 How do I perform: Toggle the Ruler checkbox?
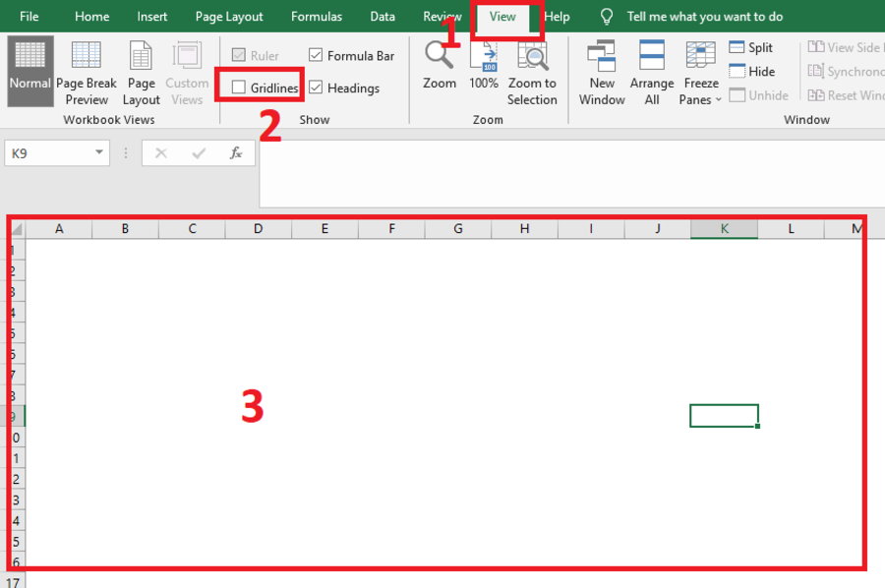[x=239, y=55]
